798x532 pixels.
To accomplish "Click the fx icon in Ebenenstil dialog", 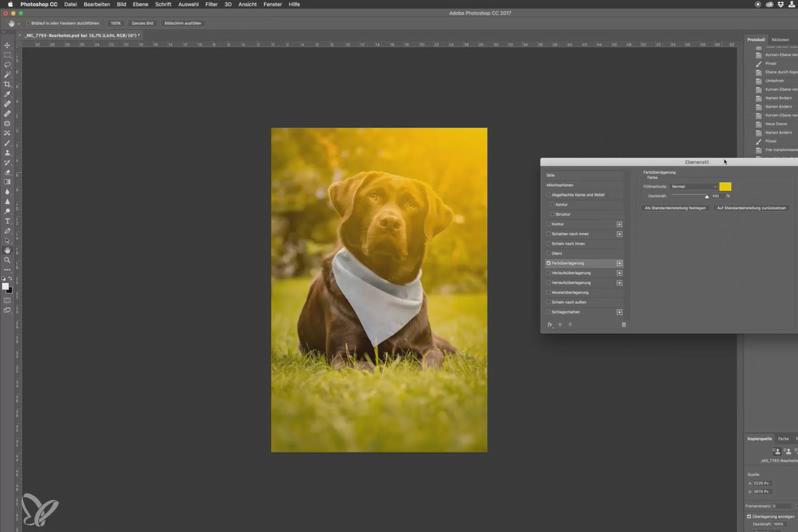I will point(550,325).
